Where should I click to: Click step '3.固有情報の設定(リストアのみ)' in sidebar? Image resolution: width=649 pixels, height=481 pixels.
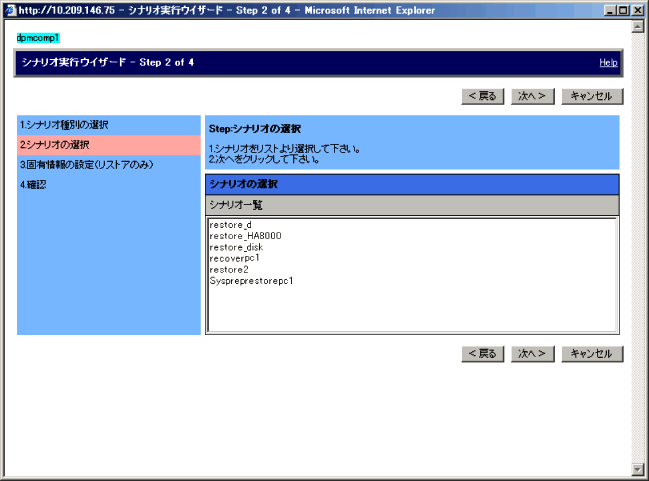(109, 165)
